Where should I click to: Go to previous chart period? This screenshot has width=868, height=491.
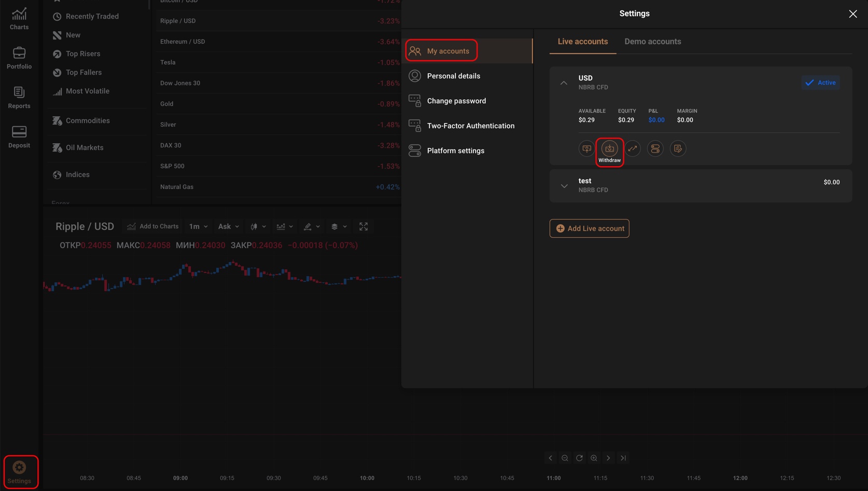click(x=551, y=458)
